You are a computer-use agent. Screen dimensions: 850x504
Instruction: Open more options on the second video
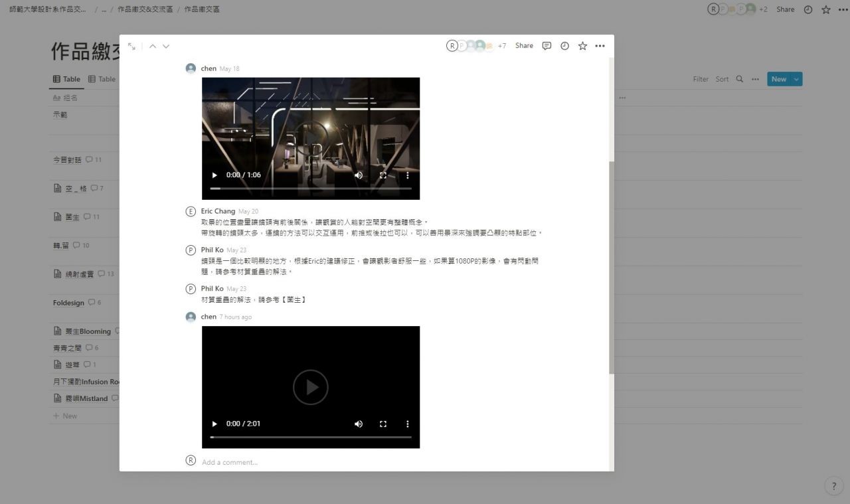pos(408,424)
